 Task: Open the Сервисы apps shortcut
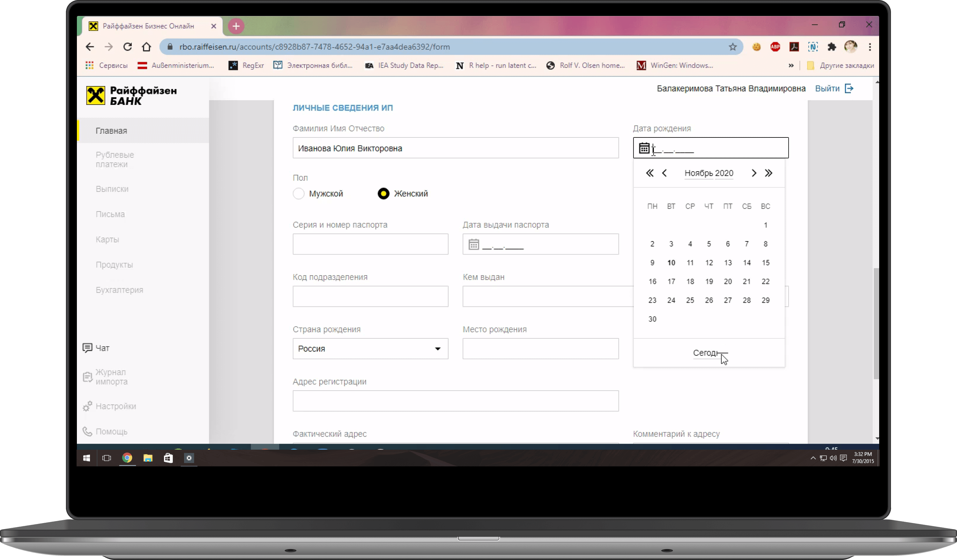(106, 65)
